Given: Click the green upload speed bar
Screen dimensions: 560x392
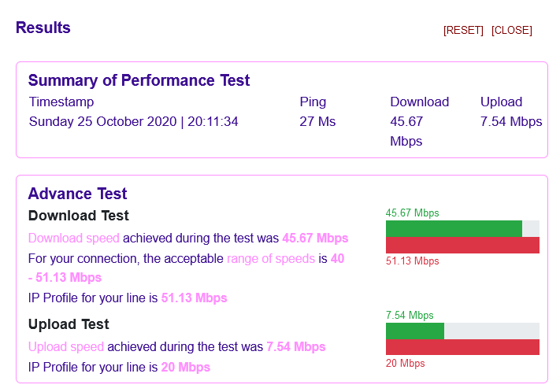Looking at the screenshot, I should click(415, 331).
